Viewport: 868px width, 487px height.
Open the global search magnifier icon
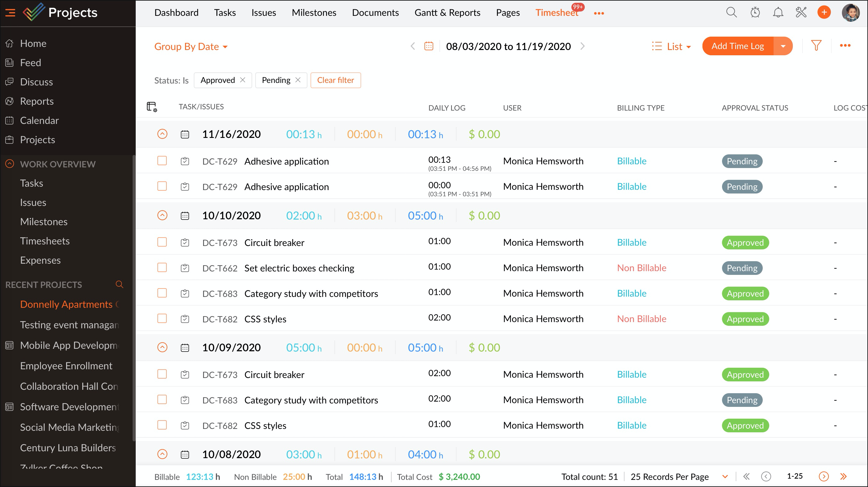point(731,12)
